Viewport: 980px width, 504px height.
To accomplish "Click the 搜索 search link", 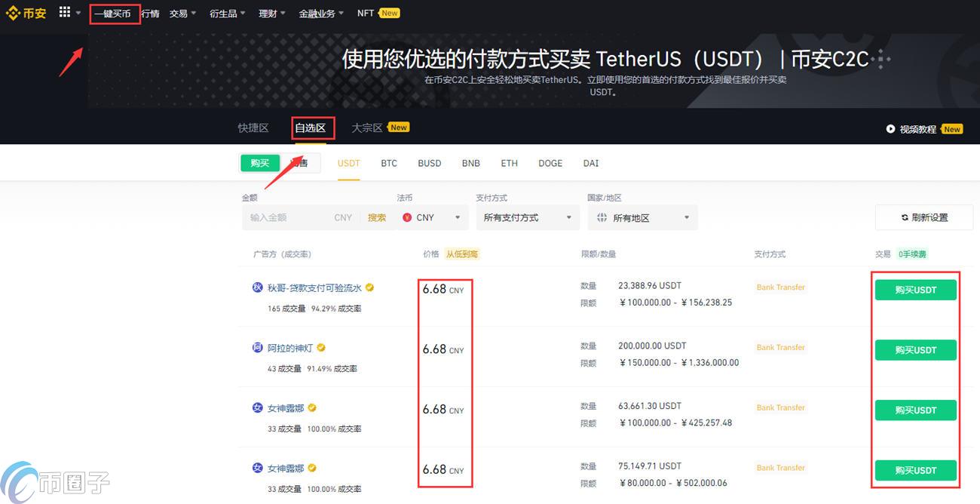I will coord(377,217).
